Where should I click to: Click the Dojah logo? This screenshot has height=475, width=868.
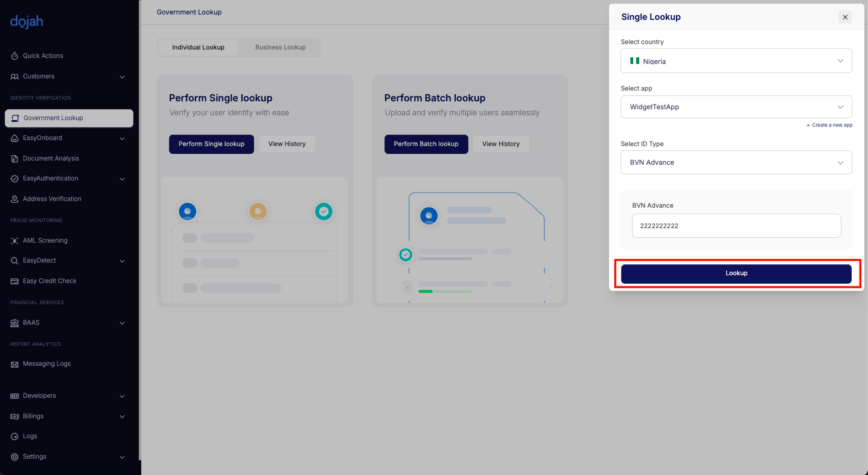click(27, 22)
